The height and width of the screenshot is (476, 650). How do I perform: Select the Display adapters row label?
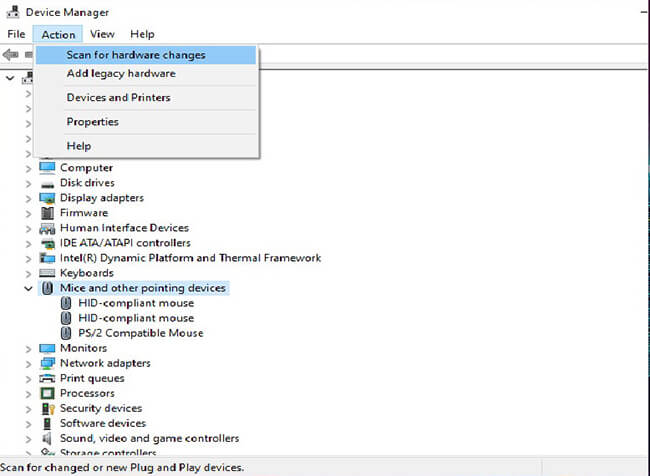click(102, 198)
